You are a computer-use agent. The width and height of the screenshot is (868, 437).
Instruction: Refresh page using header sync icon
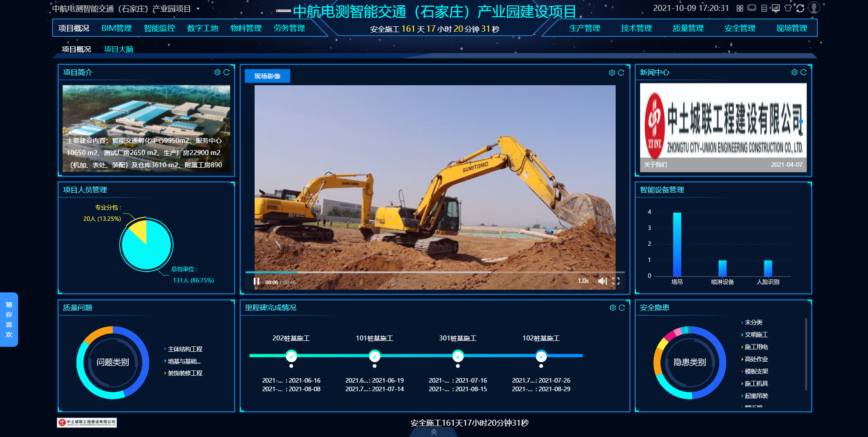[800, 8]
